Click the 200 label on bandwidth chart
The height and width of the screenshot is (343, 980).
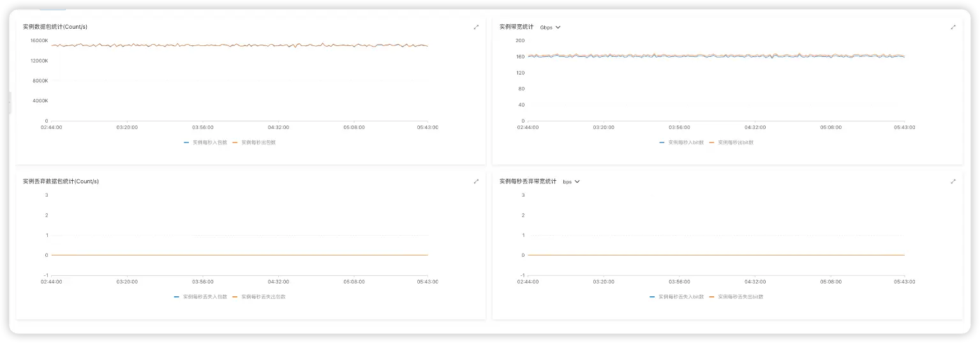point(520,40)
